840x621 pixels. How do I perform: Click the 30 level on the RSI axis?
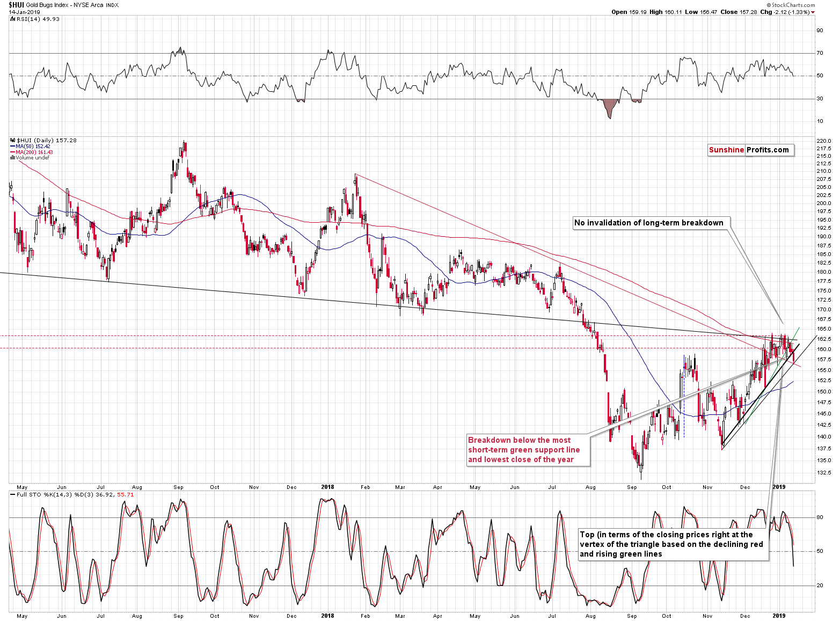[x=820, y=99]
